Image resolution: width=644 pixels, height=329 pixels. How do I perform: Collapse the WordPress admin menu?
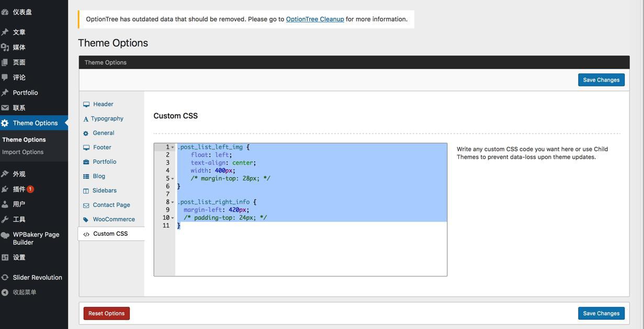25,292
